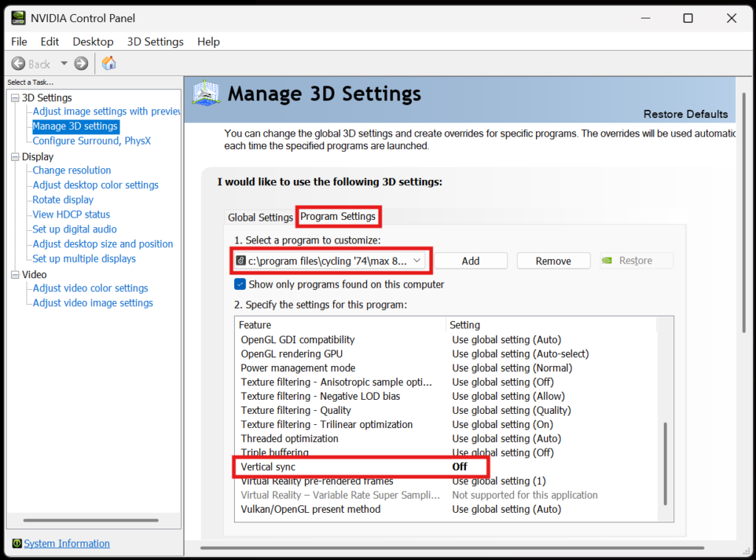Click the Home icon in toolbar

click(109, 63)
